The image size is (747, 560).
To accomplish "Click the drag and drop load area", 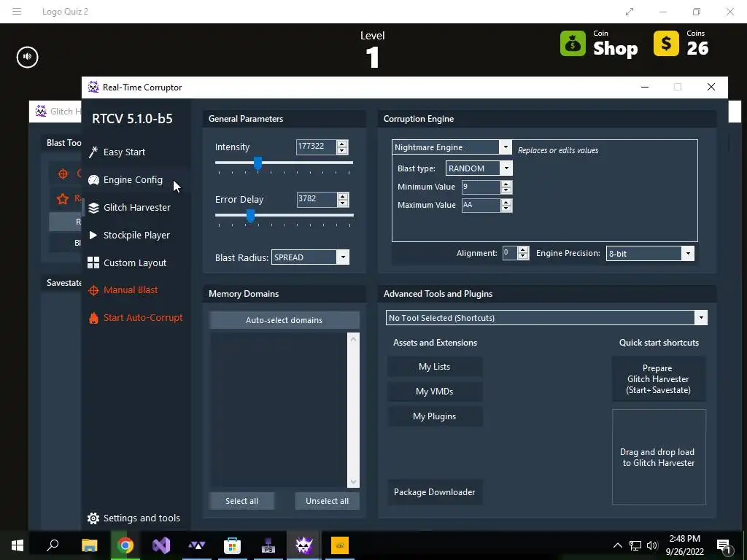I will tap(659, 457).
